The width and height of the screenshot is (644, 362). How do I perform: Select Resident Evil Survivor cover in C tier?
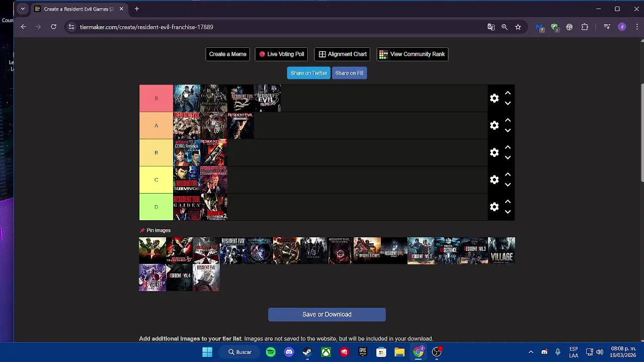[x=187, y=179]
